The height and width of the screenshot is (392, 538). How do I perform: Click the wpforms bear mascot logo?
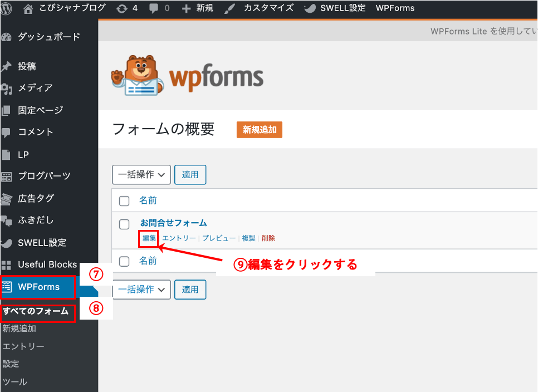[138, 76]
